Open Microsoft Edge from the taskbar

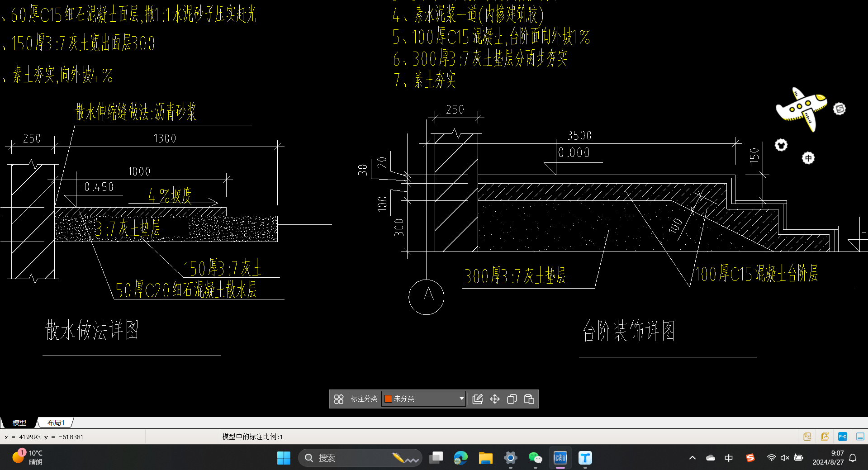tap(461, 458)
